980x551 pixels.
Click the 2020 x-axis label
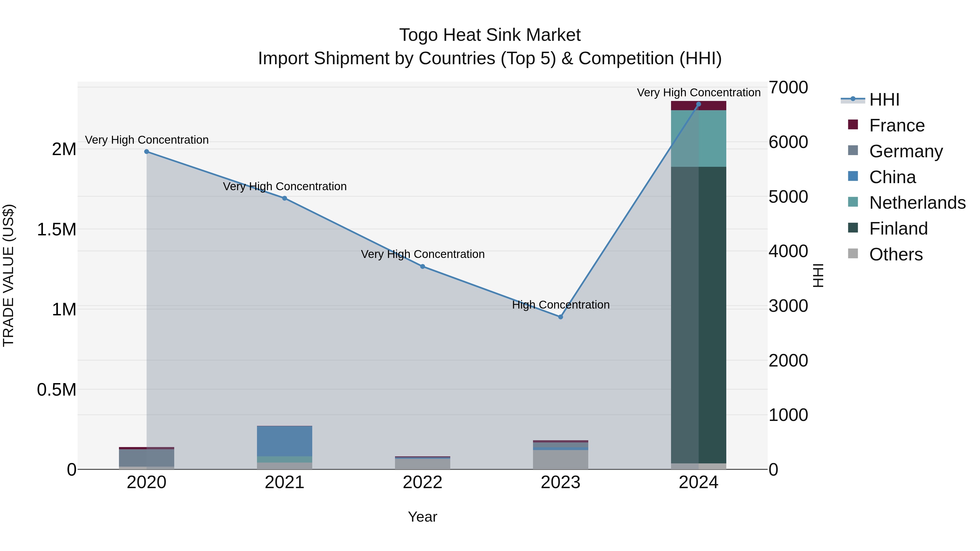[x=146, y=482]
